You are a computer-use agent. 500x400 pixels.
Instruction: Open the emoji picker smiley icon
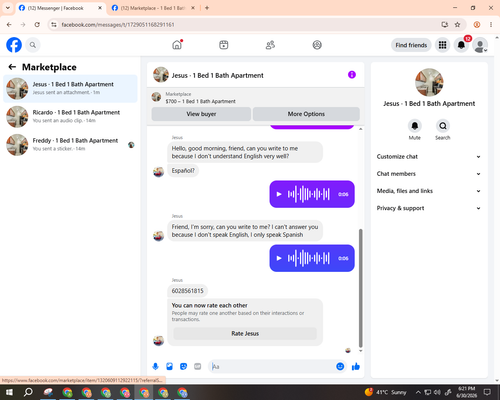[340, 367]
